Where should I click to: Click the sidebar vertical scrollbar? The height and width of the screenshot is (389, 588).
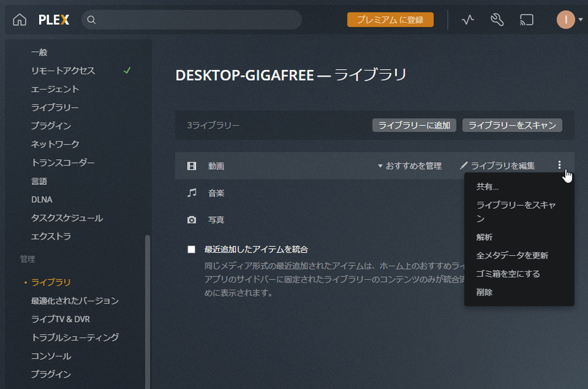point(147,311)
